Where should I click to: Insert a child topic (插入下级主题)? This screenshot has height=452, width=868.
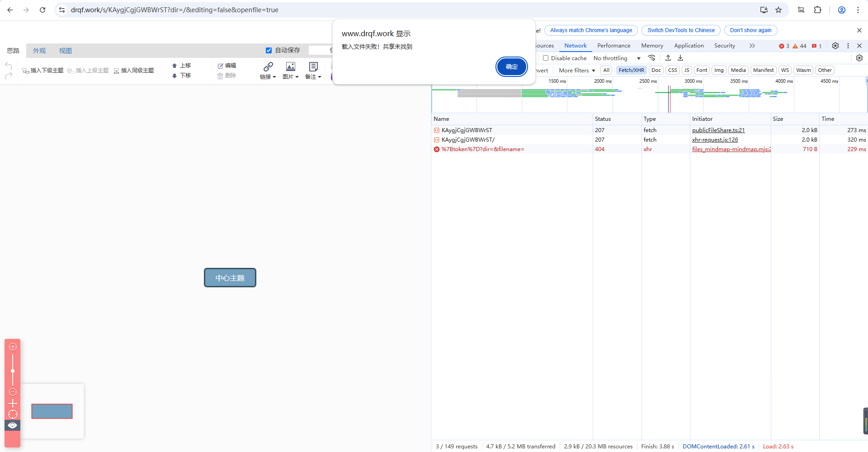[43, 71]
